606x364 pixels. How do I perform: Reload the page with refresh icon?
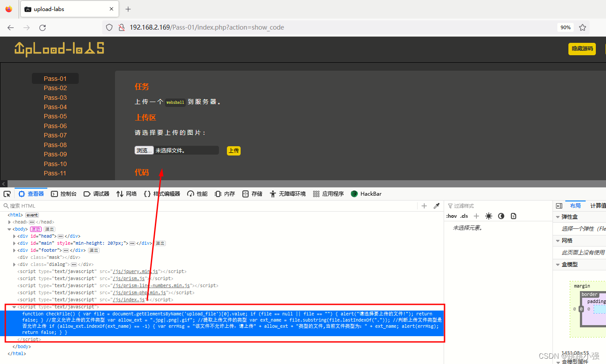click(42, 27)
